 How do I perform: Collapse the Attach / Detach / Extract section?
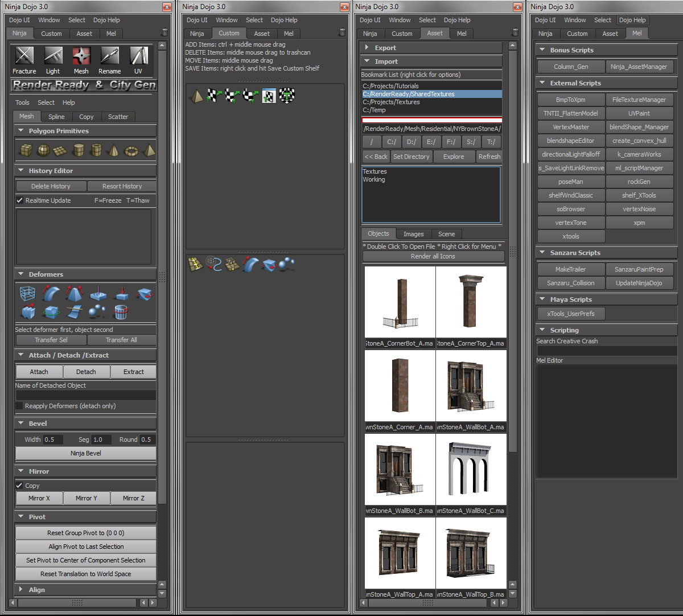85,355
